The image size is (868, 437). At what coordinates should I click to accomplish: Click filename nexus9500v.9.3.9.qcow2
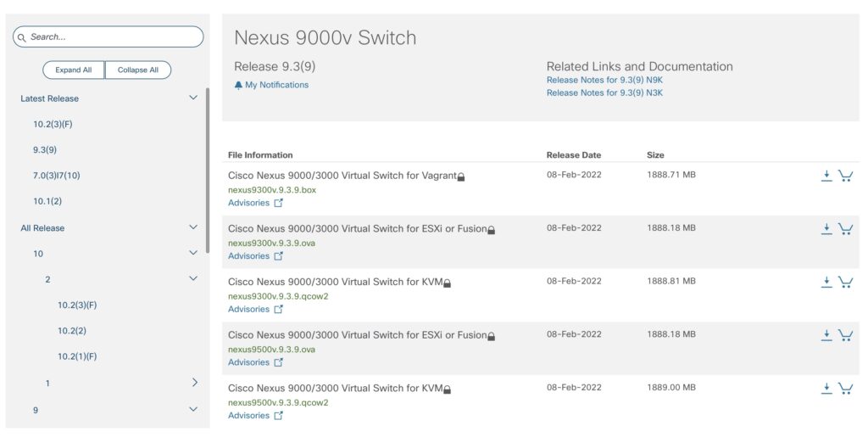(x=278, y=403)
